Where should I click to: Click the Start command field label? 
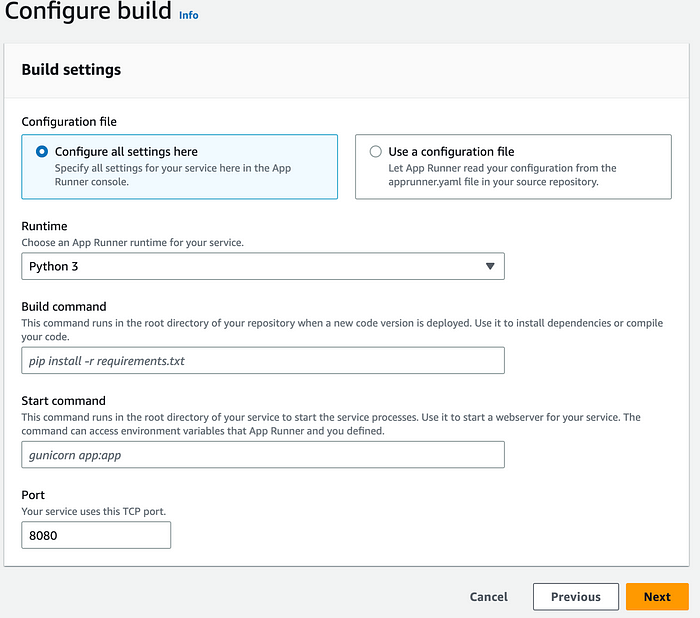(x=63, y=401)
